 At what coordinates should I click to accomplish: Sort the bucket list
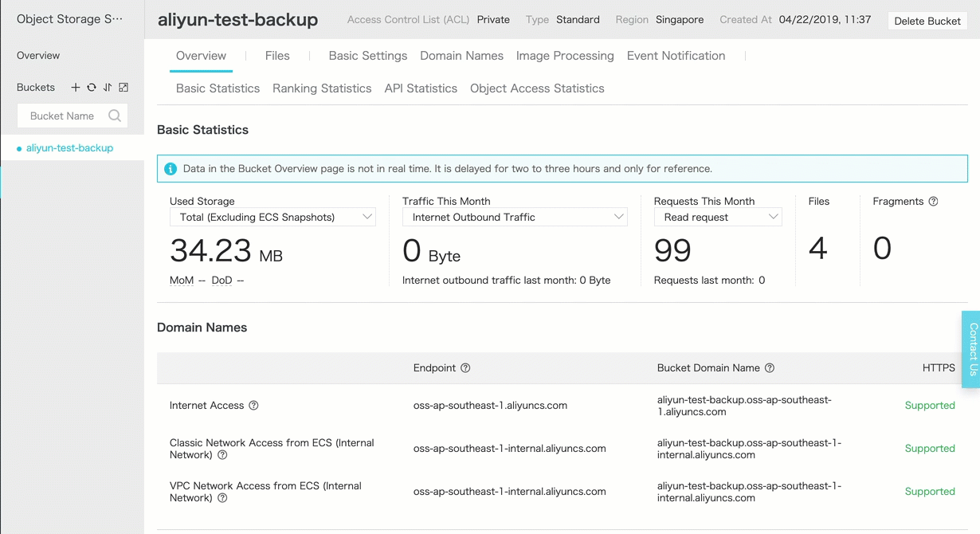(x=108, y=88)
